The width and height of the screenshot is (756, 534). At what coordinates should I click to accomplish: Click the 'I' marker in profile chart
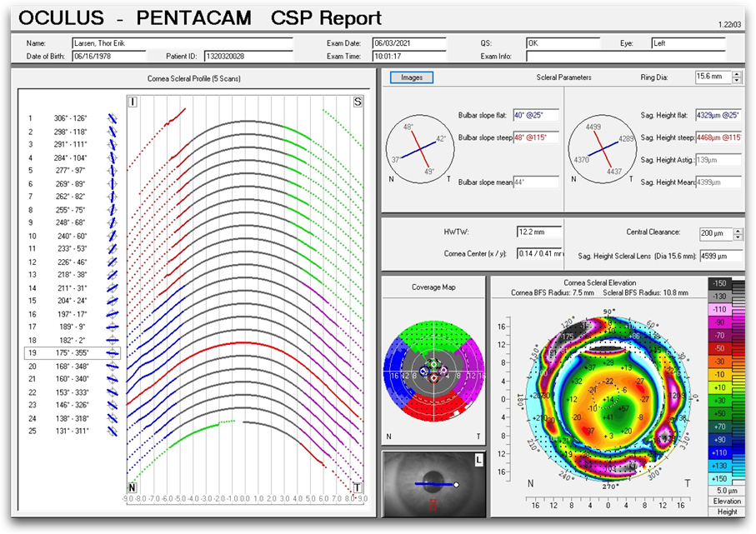click(x=132, y=102)
